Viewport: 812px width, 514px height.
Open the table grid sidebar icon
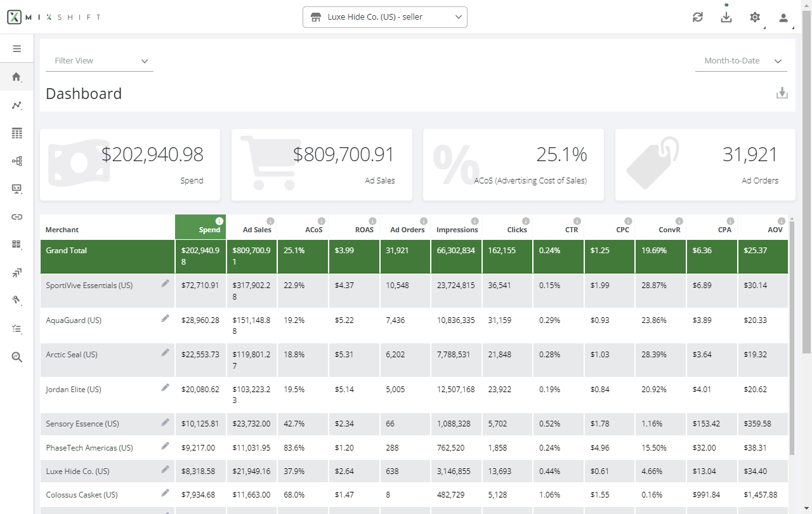tap(16, 133)
